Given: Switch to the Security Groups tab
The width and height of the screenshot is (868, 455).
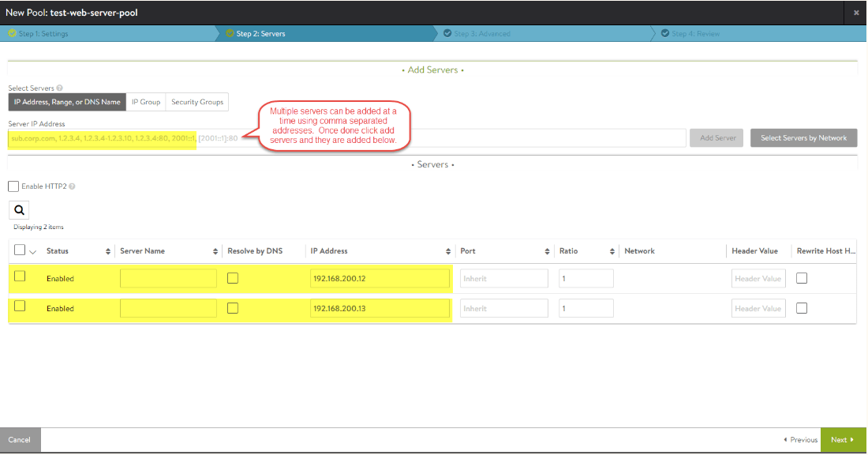Looking at the screenshot, I should [197, 102].
